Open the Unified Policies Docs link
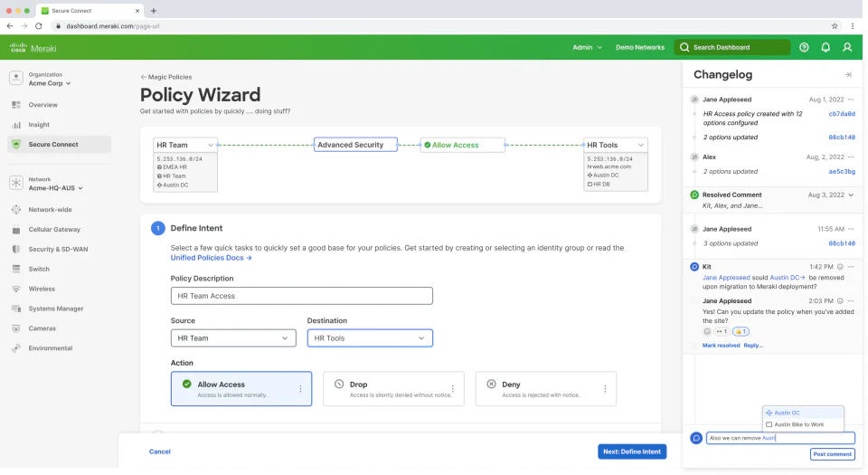868x475 pixels. pos(211,258)
